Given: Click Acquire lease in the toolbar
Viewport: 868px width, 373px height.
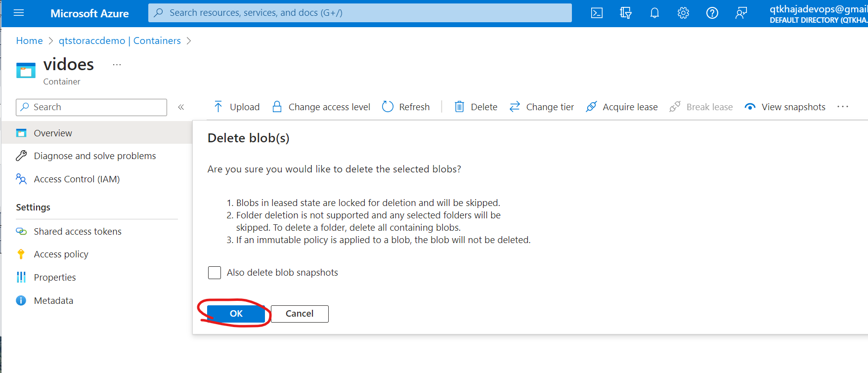Looking at the screenshot, I should (621, 107).
